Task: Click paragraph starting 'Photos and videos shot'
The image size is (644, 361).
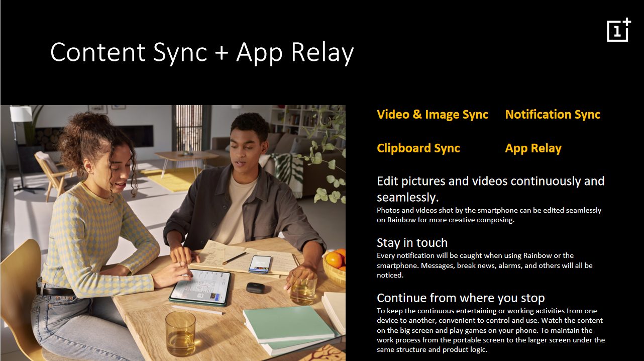Action: pos(489,215)
